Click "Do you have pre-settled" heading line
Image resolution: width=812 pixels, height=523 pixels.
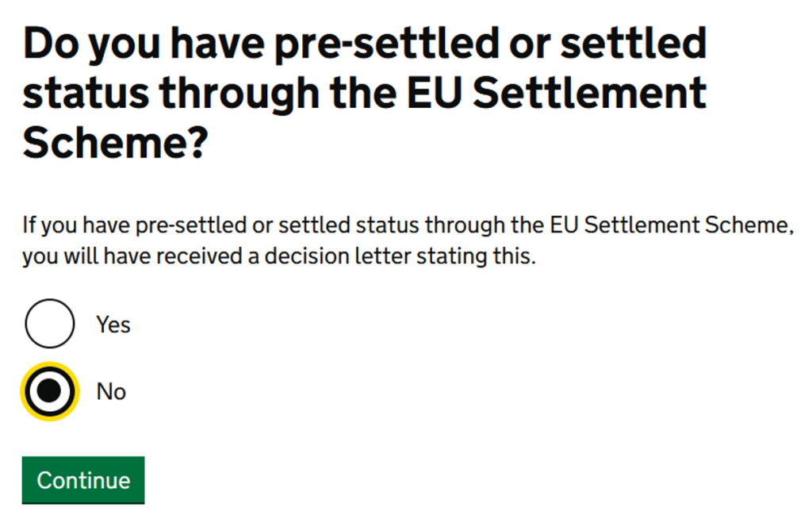pos(365,45)
